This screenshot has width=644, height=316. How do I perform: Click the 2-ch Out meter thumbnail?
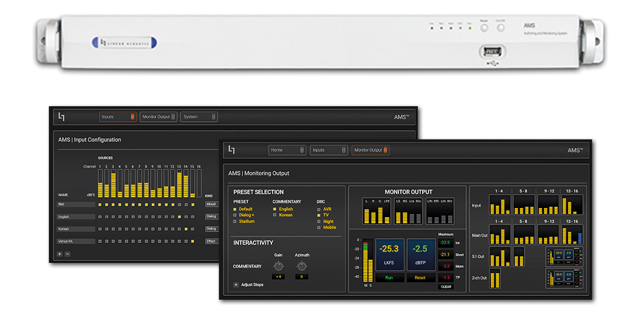coord(495,279)
